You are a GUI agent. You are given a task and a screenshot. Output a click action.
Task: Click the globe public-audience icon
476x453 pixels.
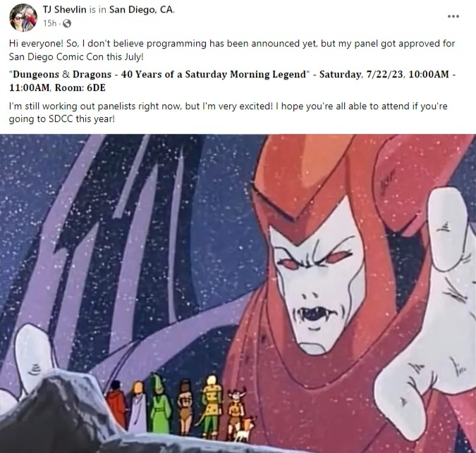pos(67,23)
